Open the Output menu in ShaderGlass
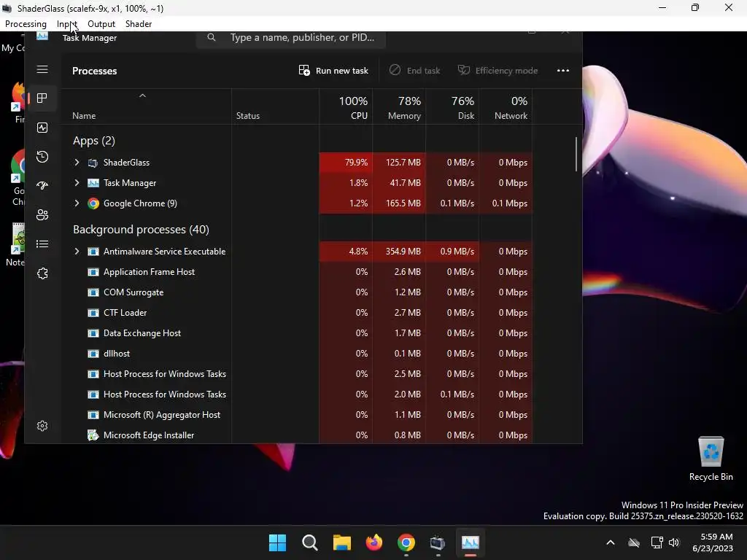This screenshot has height=560, width=747. tap(101, 24)
